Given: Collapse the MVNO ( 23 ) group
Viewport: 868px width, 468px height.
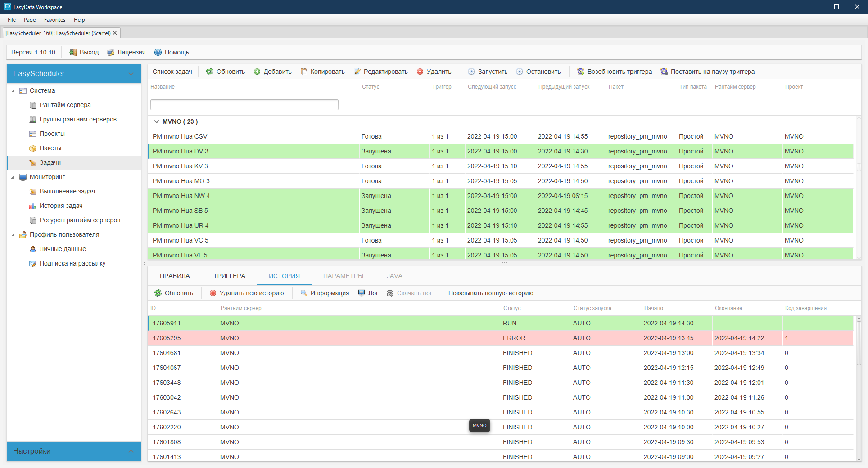Looking at the screenshot, I should point(156,121).
